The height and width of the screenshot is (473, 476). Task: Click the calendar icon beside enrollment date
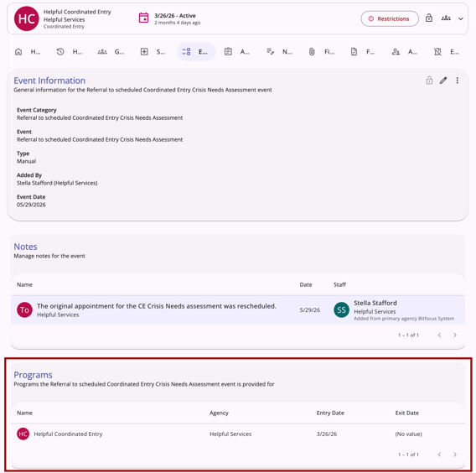tap(143, 18)
